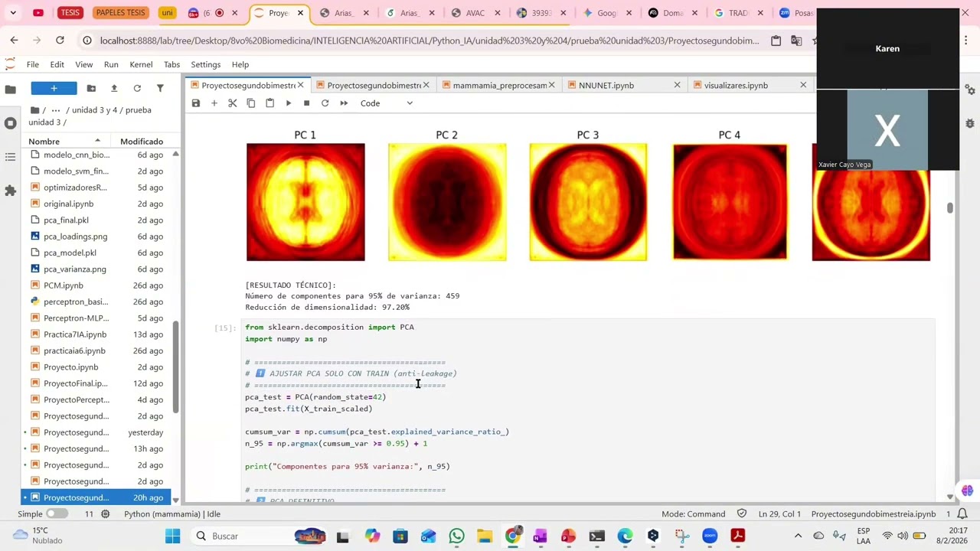Close the visualizares.ipynb tab
Viewport: 980px width, 551px height.
803,85
